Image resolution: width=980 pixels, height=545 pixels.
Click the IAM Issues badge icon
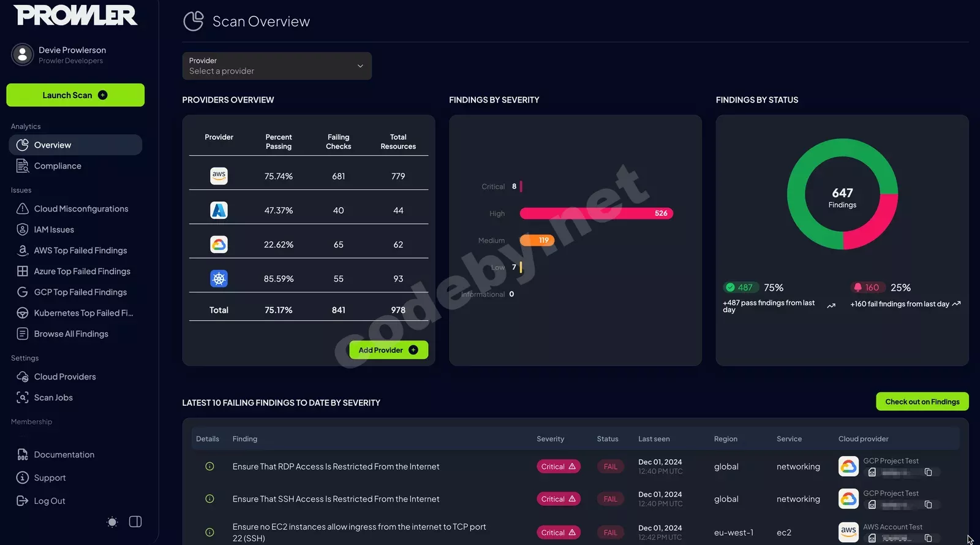[x=23, y=229]
